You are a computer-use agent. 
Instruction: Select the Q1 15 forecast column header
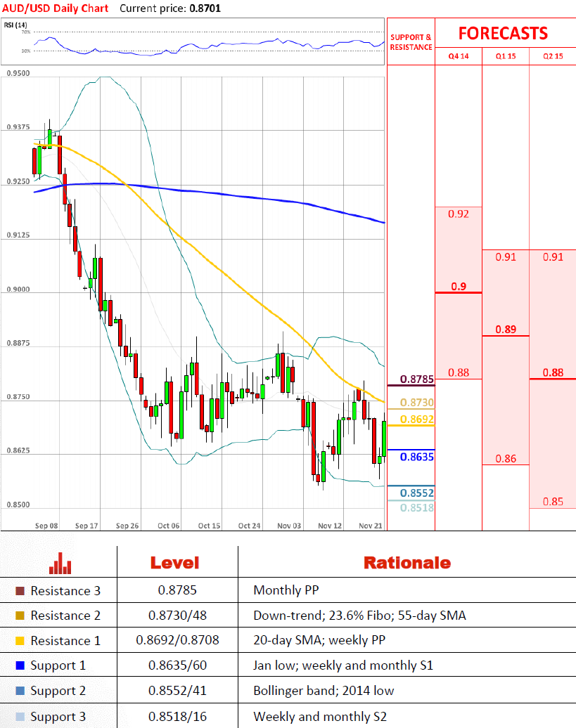[x=506, y=56]
